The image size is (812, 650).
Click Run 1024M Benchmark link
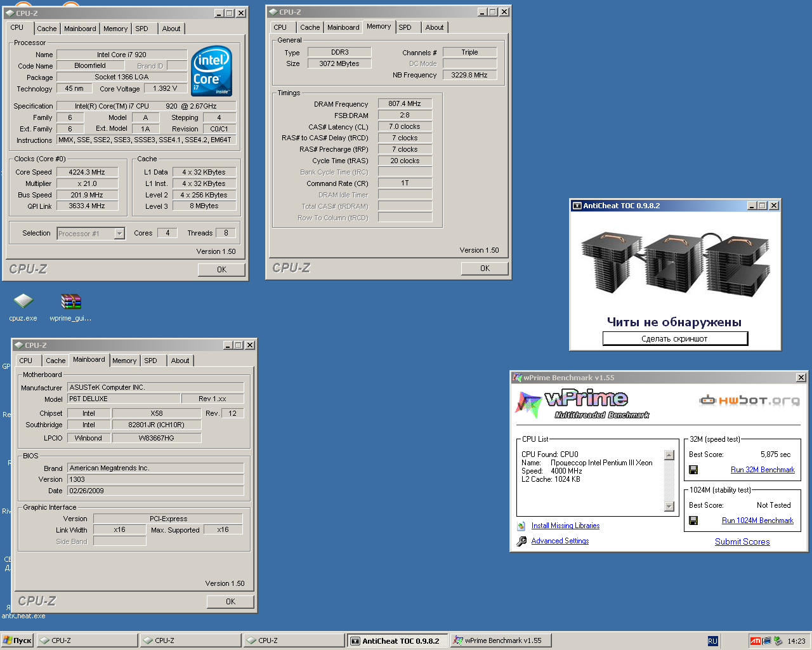coord(757,521)
